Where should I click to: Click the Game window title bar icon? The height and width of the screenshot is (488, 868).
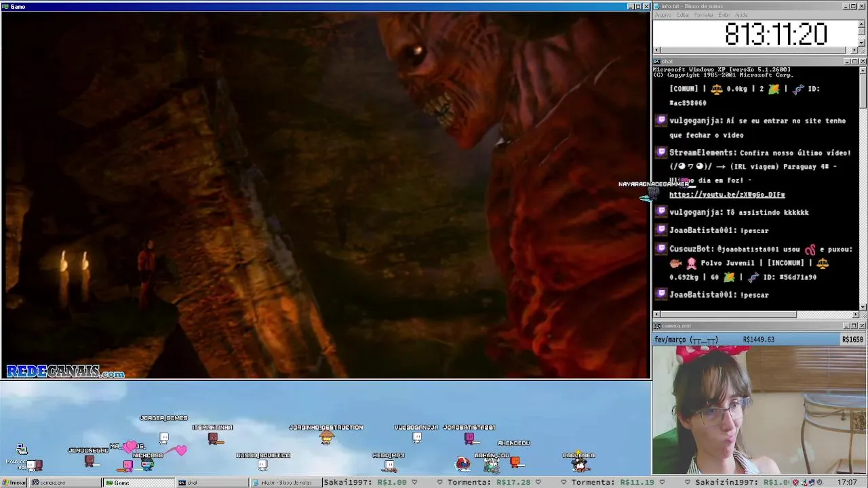pos(5,6)
